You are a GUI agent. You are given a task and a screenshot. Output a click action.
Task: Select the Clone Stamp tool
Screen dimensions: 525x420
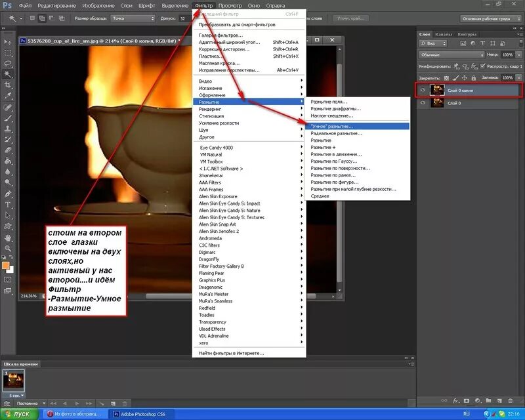[8, 129]
